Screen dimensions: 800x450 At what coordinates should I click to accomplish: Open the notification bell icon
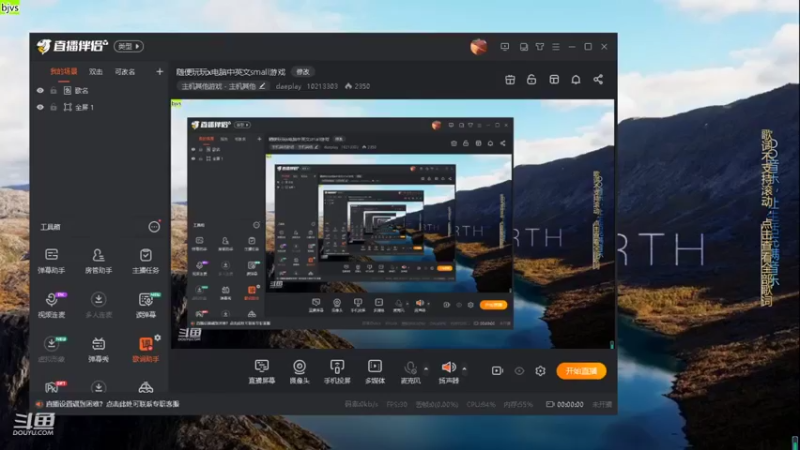[x=576, y=80]
